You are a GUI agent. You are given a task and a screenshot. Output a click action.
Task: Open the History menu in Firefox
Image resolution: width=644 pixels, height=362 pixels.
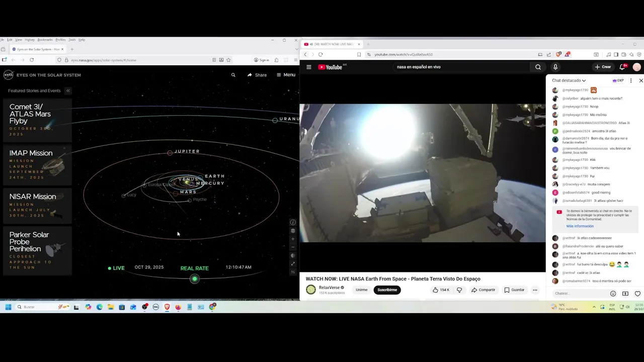(x=30, y=40)
